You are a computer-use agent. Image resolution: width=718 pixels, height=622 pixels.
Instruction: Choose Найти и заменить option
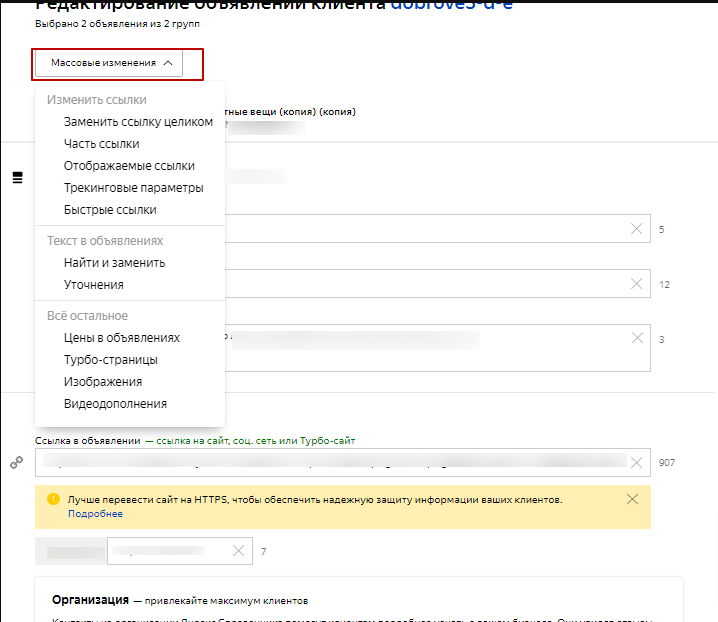pyautogui.click(x=114, y=263)
